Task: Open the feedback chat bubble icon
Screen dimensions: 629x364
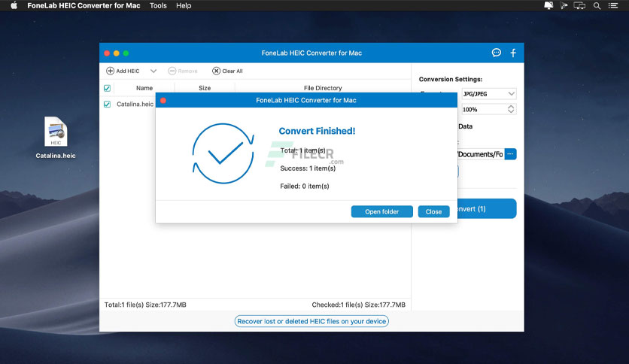Action: tap(497, 53)
